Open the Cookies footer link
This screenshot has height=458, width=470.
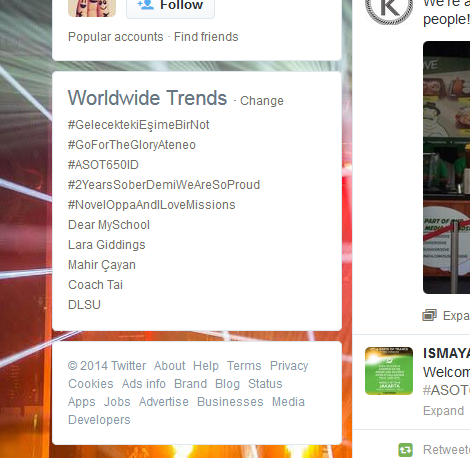pyautogui.click(x=91, y=384)
